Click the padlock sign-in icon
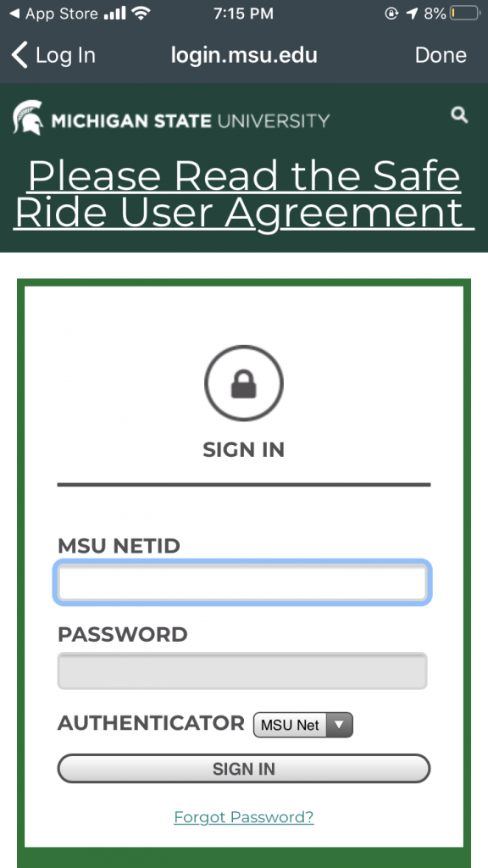 point(243,382)
